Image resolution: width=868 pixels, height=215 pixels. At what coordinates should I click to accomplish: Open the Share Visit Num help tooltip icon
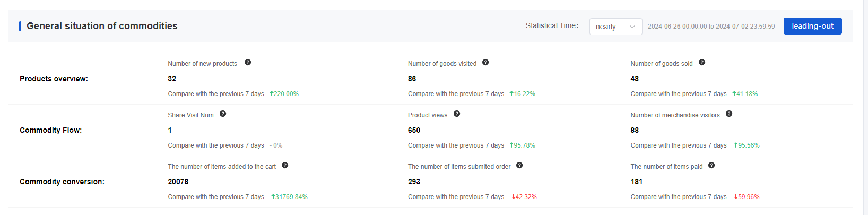(x=223, y=114)
